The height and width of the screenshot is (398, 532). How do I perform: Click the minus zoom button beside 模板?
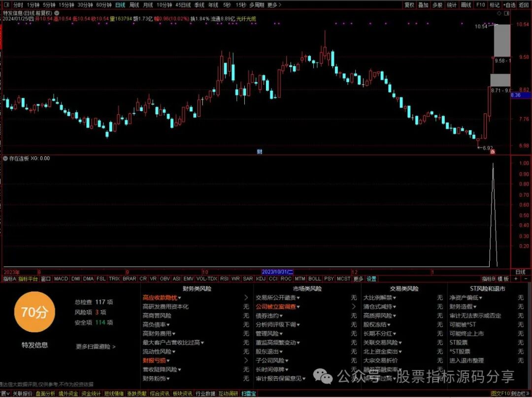526,279
